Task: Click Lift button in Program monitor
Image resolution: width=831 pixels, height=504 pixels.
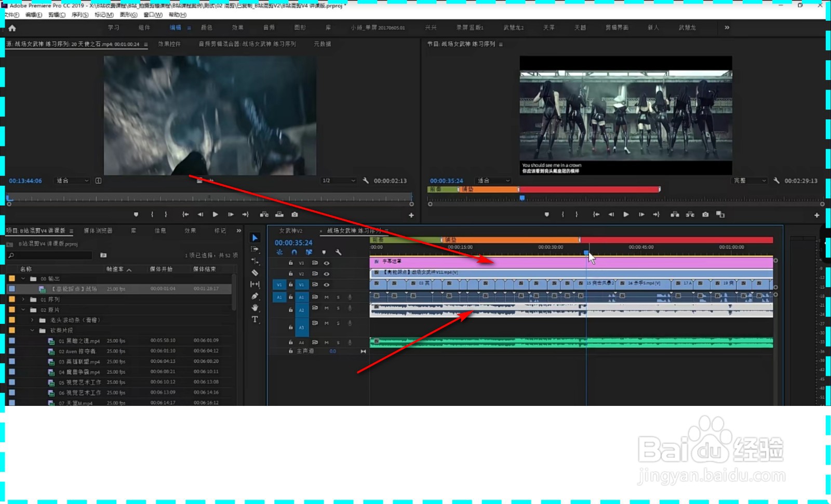Action: point(675,214)
